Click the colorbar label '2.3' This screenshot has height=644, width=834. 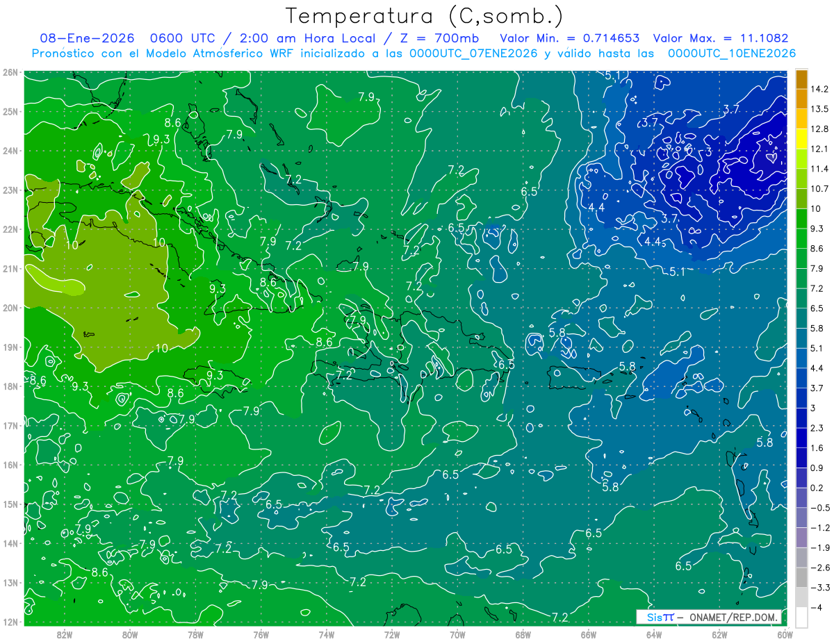click(x=817, y=427)
